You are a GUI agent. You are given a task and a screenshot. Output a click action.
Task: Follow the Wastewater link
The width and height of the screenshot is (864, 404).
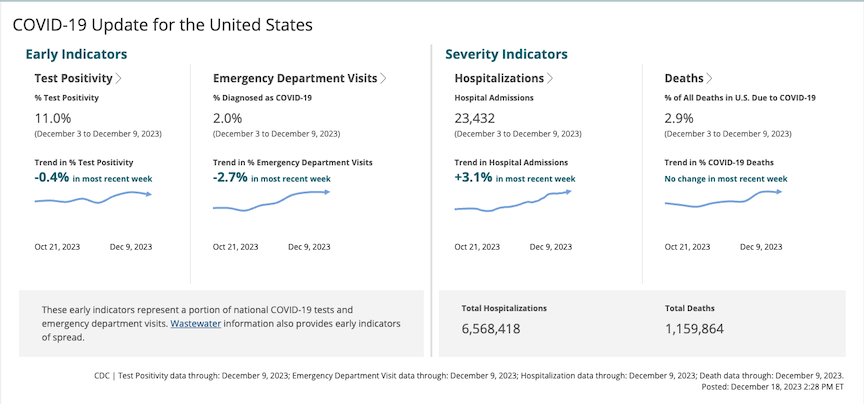click(196, 324)
